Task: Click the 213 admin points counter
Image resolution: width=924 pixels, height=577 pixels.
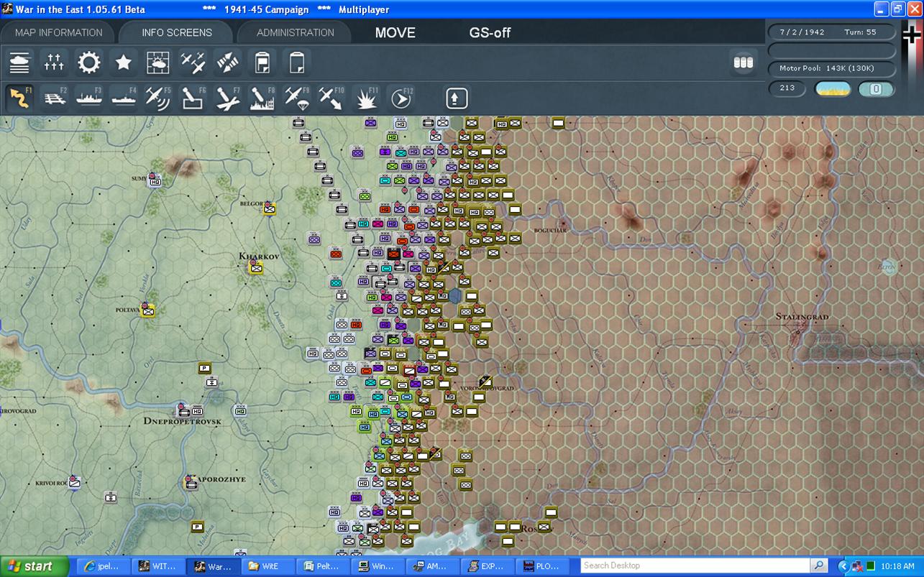Action: (787, 88)
